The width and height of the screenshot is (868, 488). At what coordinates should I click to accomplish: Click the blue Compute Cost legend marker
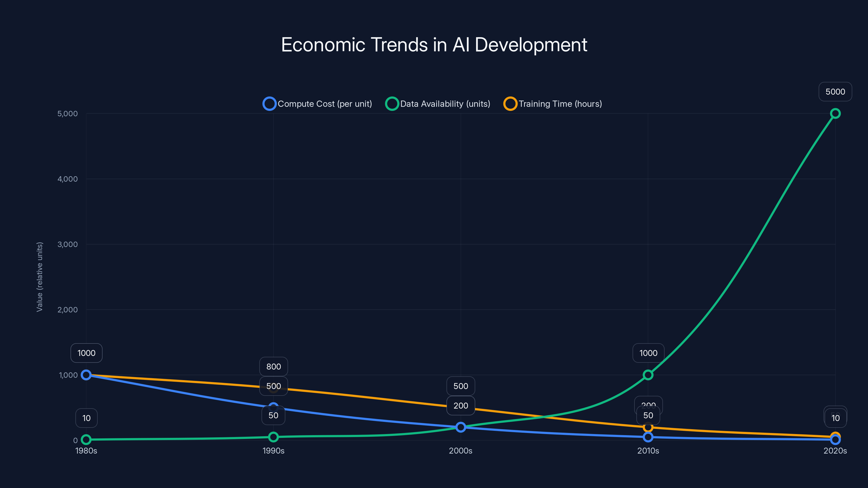point(269,104)
